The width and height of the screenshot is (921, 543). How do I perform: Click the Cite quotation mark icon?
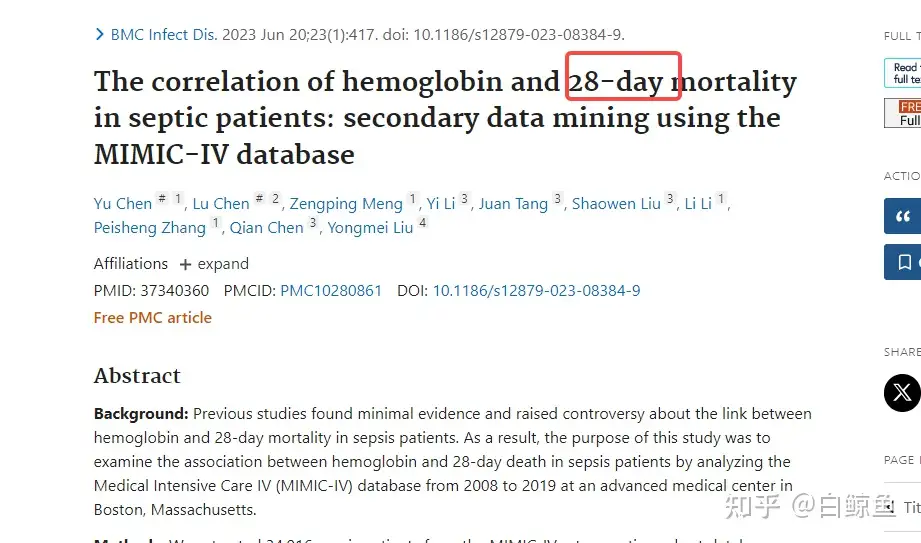(903, 216)
